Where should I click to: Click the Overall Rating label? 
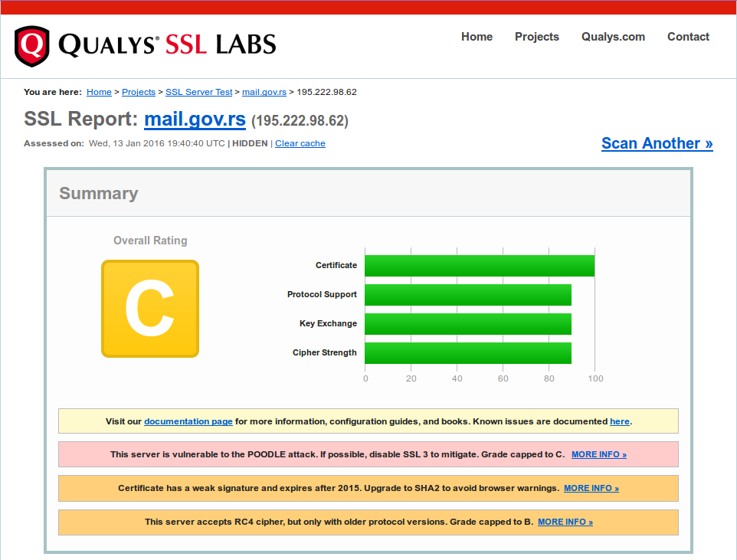pyautogui.click(x=150, y=241)
